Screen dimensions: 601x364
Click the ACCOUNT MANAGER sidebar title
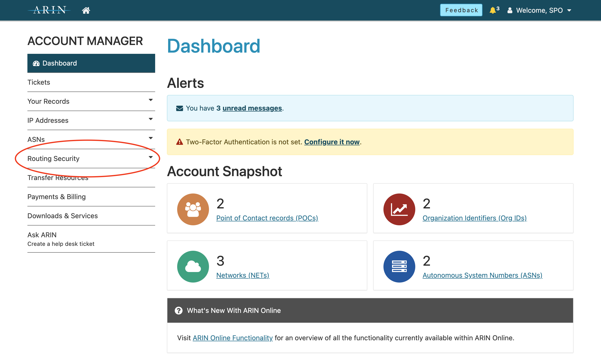85,41
